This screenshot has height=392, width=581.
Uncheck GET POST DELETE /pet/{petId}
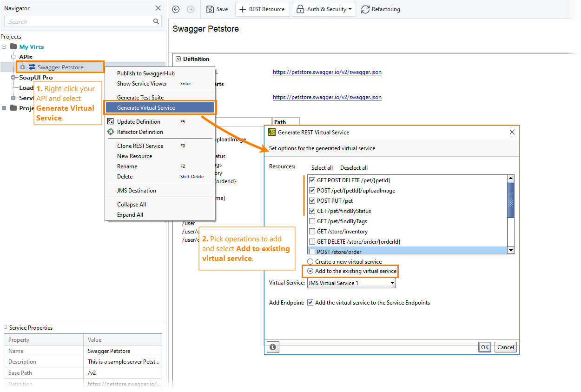point(312,180)
